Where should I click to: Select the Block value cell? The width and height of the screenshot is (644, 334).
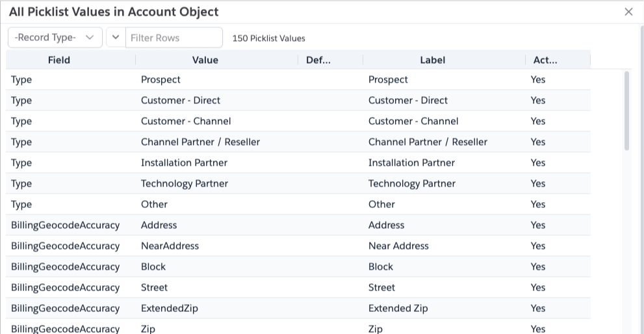(x=153, y=266)
